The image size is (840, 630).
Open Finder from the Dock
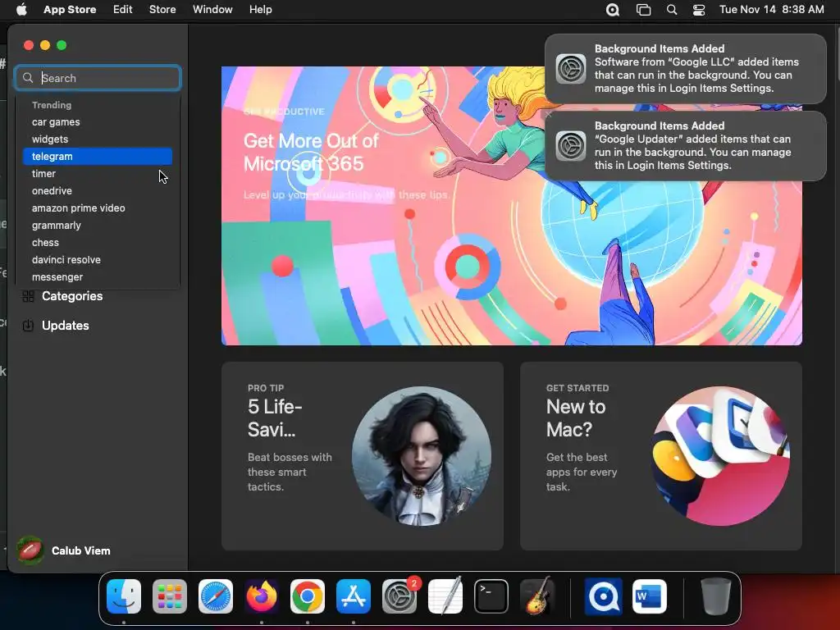click(x=124, y=596)
